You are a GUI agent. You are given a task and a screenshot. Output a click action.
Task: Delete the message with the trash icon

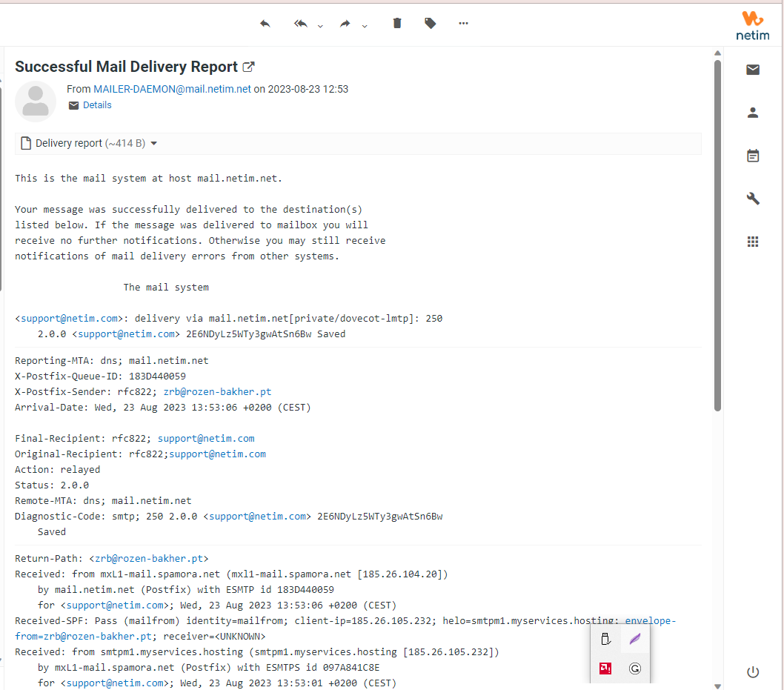tap(397, 23)
